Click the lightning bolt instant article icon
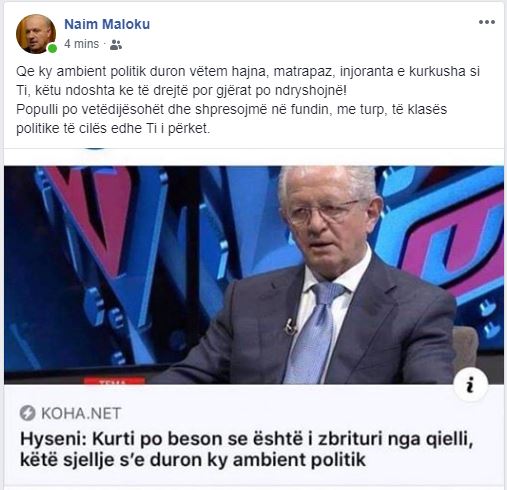The height and width of the screenshot is (490, 507). pyautogui.click(x=27, y=413)
